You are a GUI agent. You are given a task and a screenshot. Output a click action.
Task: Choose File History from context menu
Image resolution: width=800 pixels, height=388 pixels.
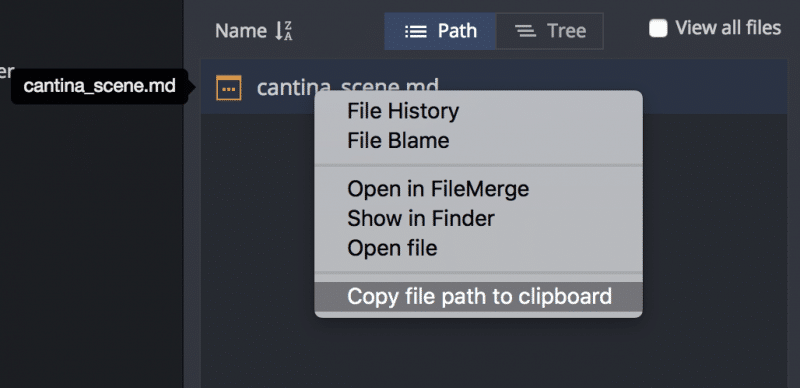point(403,111)
